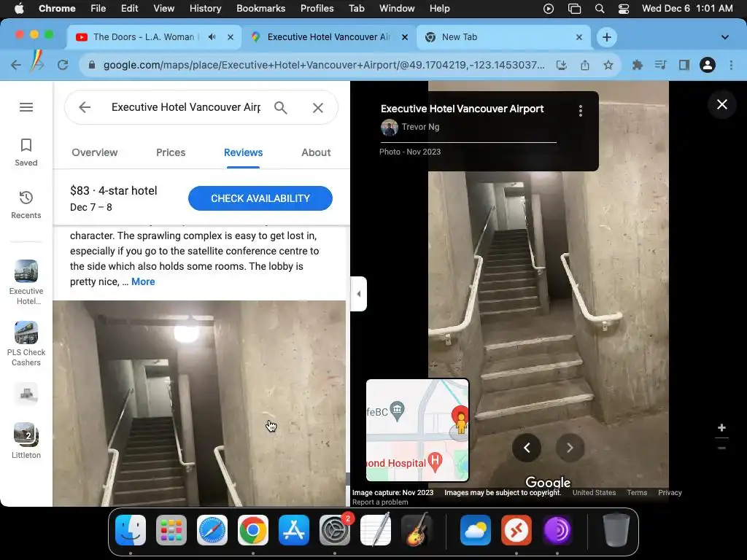Open the Privacy link
The height and width of the screenshot is (560, 747).
coord(670,492)
